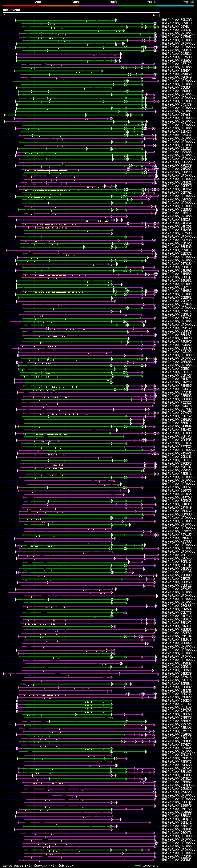Click the purple ~60% identity color segment
This screenshot has width=197, height=868.
coord(99,6)
